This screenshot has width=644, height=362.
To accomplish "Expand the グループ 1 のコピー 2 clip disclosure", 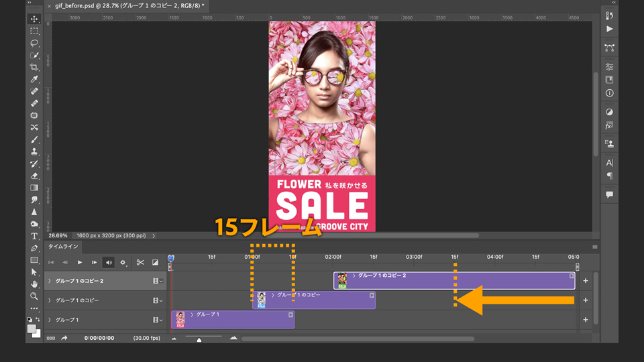I will tap(354, 276).
